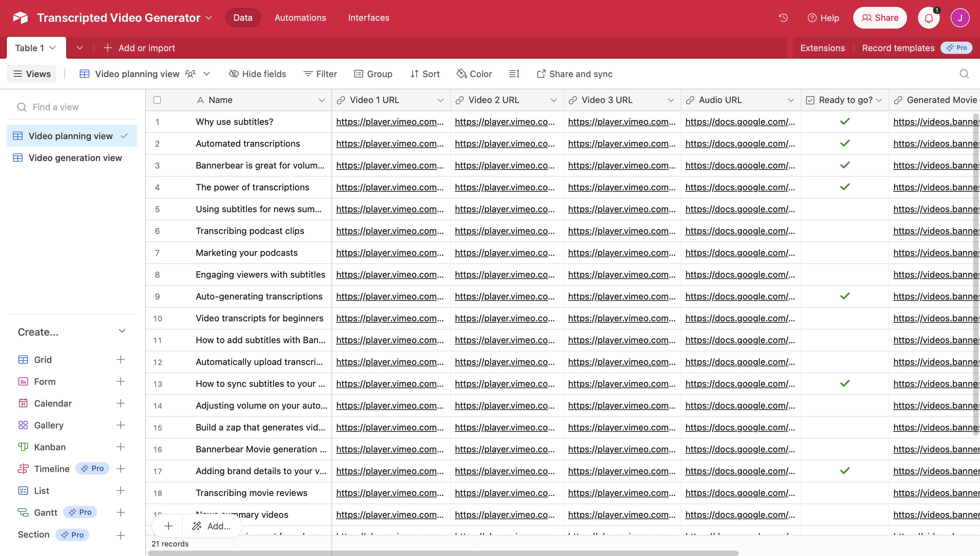The image size is (980, 556).
Task: Open the Audio URL link for Automated transcriptions
Action: point(740,143)
